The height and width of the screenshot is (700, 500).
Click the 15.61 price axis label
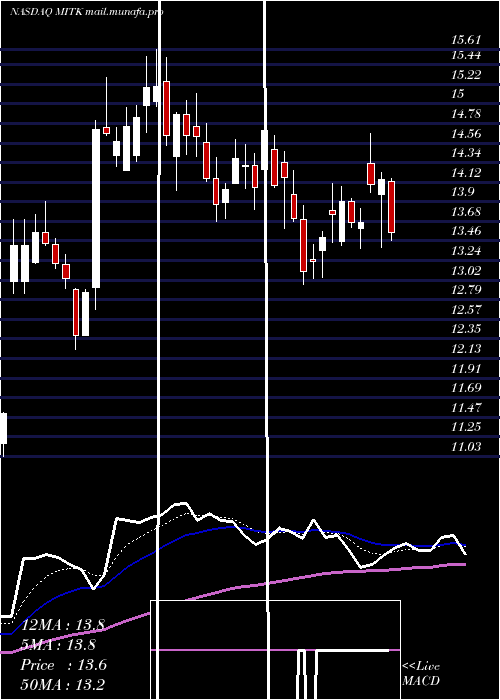466,40
